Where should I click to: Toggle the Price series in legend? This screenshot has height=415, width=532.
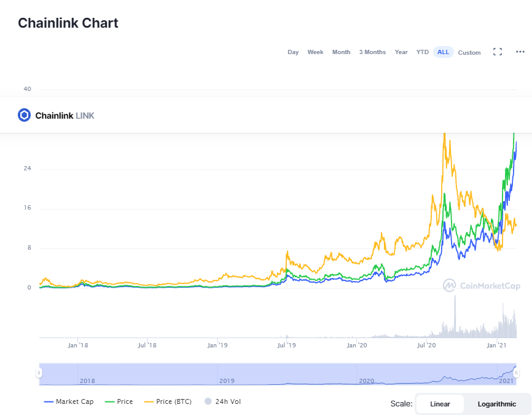pyautogui.click(x=119, y=401)
